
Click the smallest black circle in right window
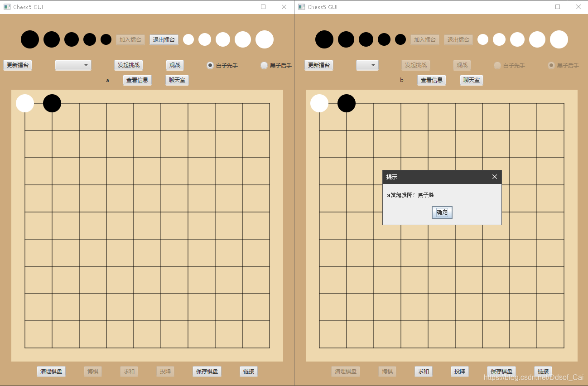coord(400,39)
